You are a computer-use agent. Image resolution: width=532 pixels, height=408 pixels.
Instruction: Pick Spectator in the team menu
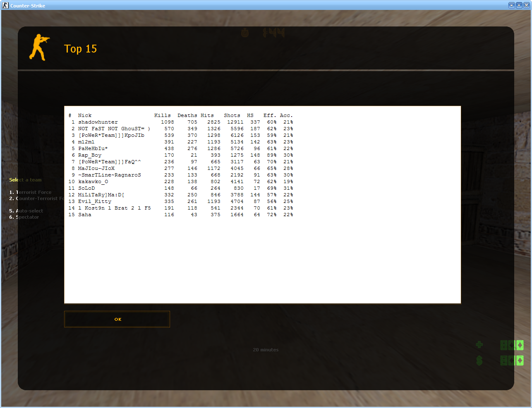tap(24, 217)
